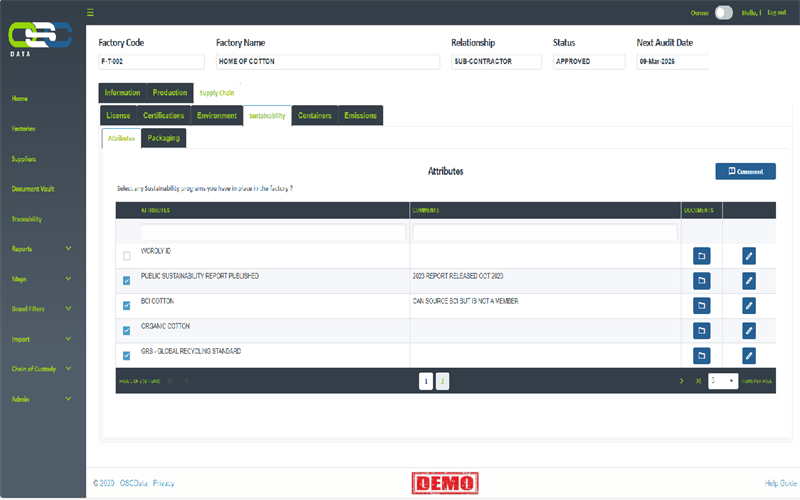Go to next page arrow in pager
The height and width of the screenshot is (500, 800).
681,381
